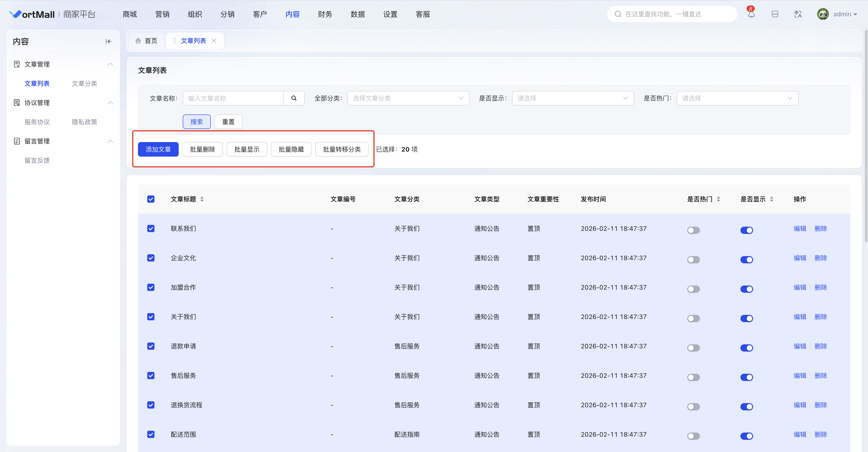Click the storefront icon in header

775,14
